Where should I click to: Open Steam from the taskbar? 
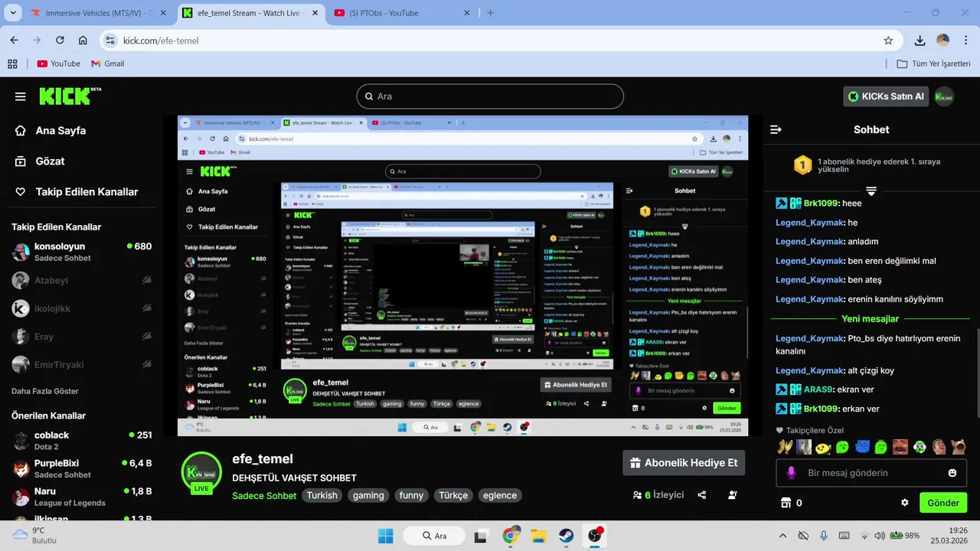tap(567, 536)
